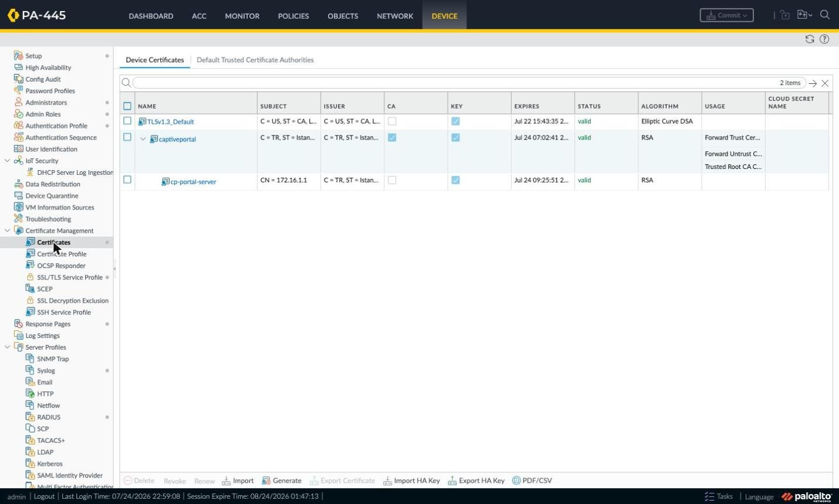Screen dimensions: 839x504
Task: Open the configuration save dropdown icon
Action: click(804, 15)
